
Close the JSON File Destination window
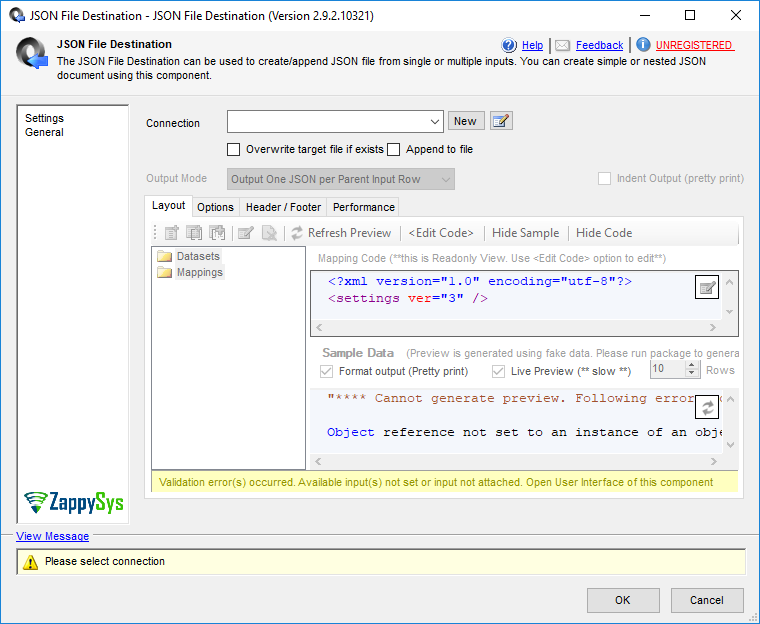(736, 16)
